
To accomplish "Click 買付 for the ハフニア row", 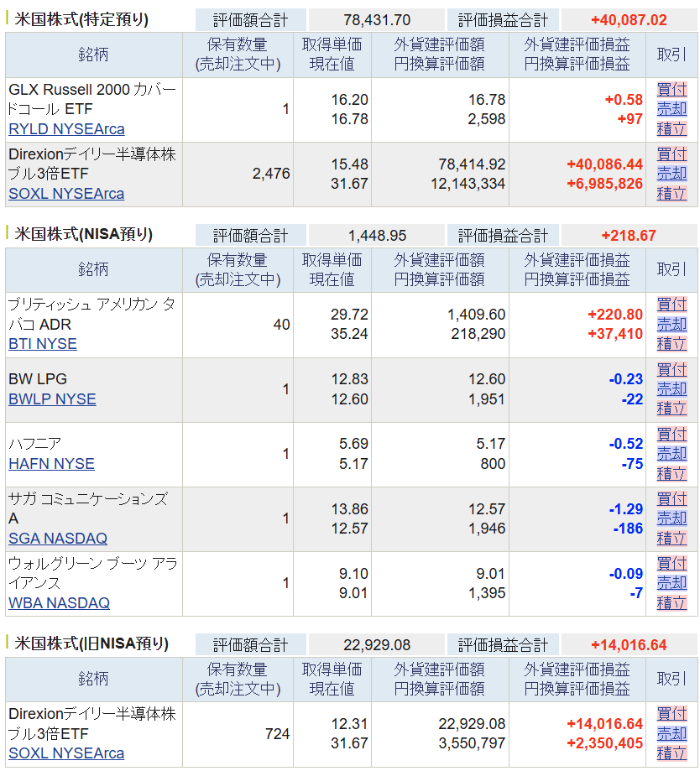I will [x=671, y=435].
